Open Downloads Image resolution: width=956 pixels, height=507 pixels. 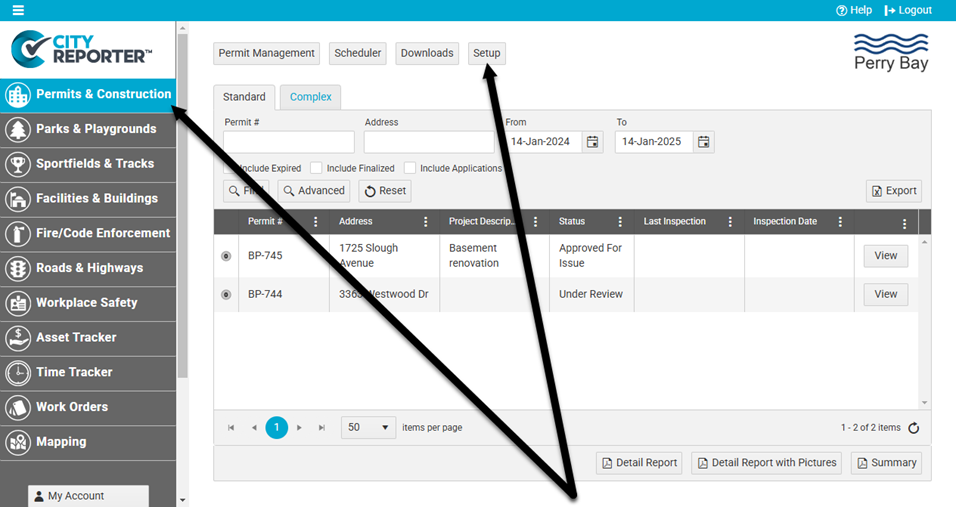[427, 53]
